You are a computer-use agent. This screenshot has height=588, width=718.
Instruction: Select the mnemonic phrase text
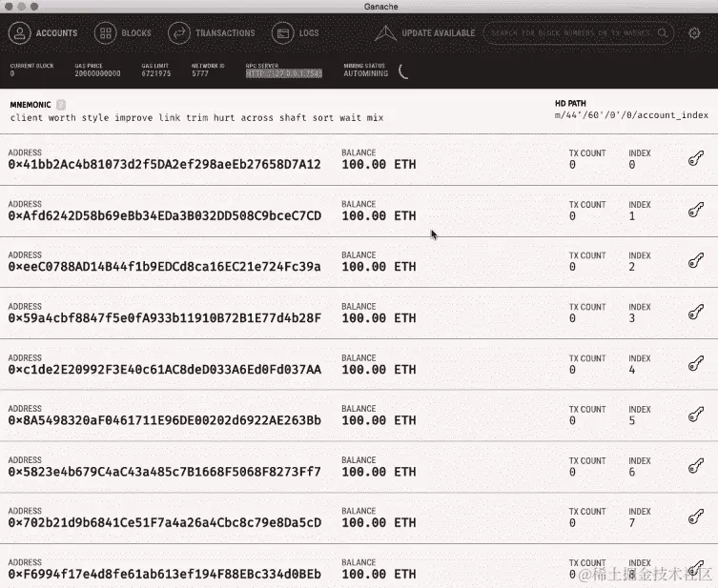point(196,117)
